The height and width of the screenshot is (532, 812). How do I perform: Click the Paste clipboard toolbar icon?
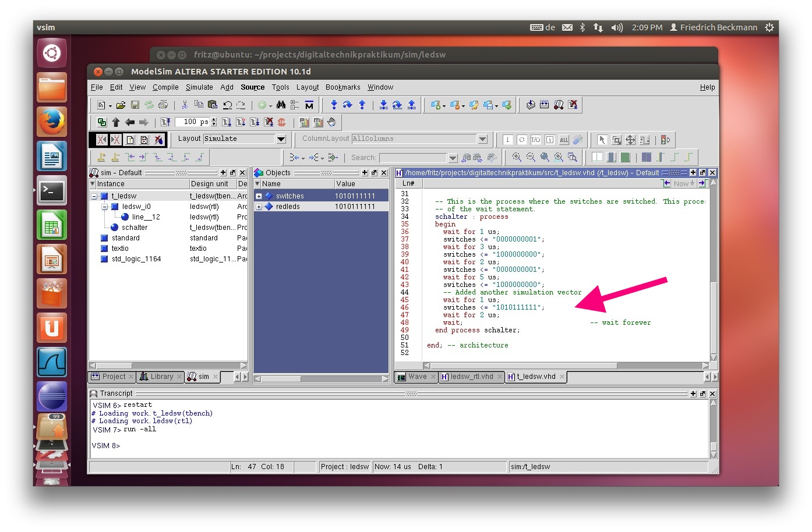click(213, 105)
